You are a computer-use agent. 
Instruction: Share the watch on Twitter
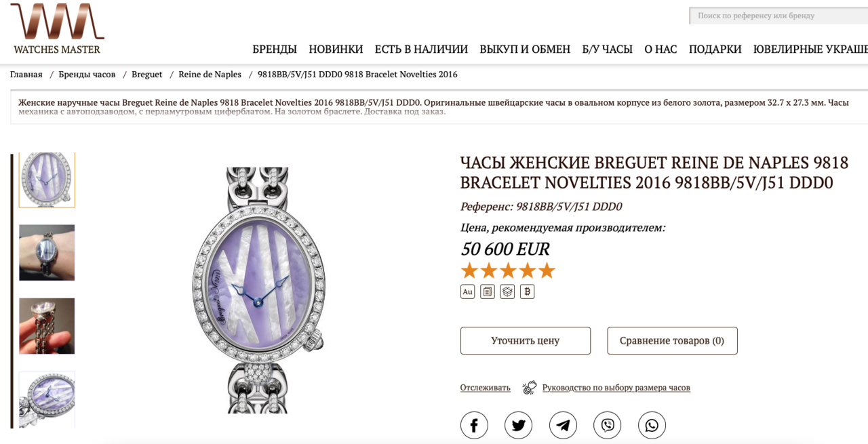click(519, 425)
